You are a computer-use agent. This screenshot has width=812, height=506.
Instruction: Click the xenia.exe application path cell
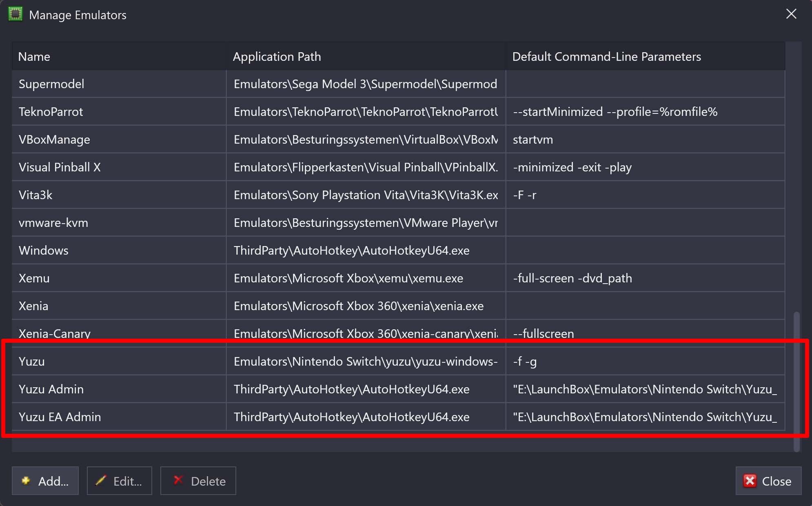click(x=366, y=306)
